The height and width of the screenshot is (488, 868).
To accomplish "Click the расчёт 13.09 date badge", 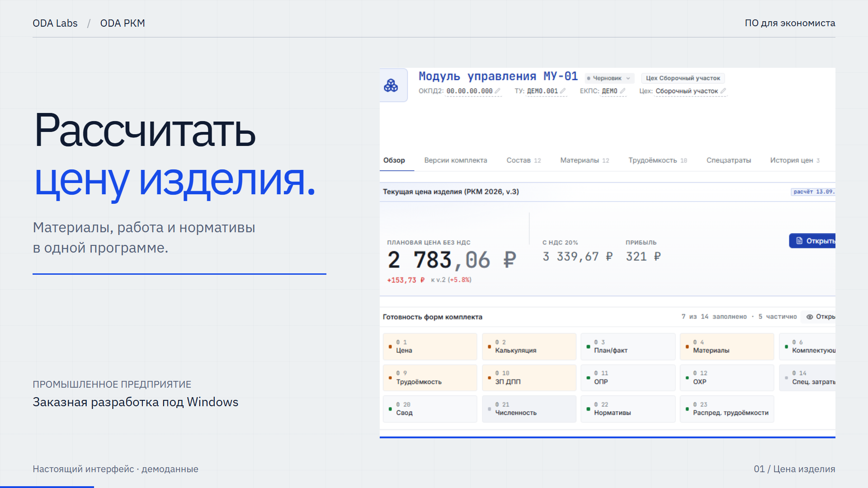I will click(x=813, y=192).
